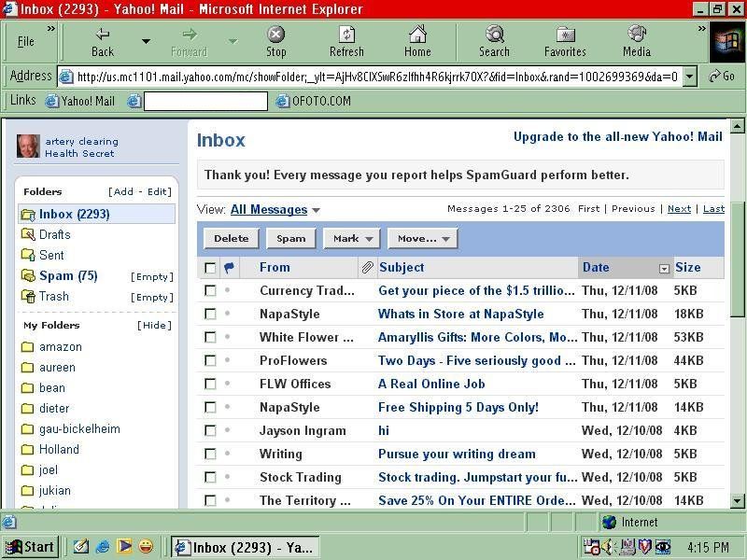Click inside the Address bar field

[x=373, y=77]
